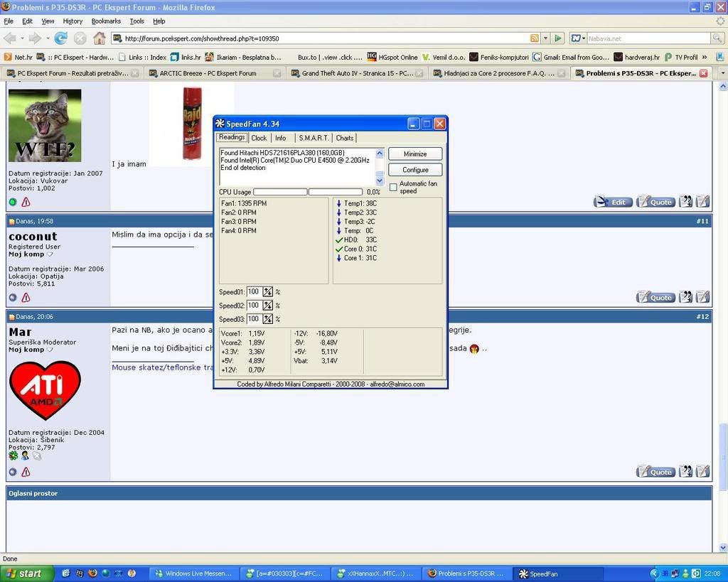Open the Tools menu in Firefox

(x=136, y=21)
